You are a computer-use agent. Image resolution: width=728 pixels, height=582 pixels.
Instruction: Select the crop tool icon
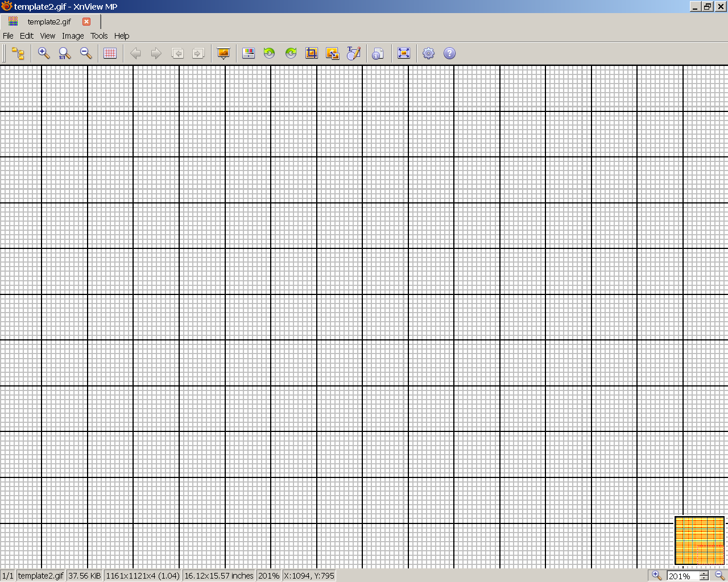312,53
